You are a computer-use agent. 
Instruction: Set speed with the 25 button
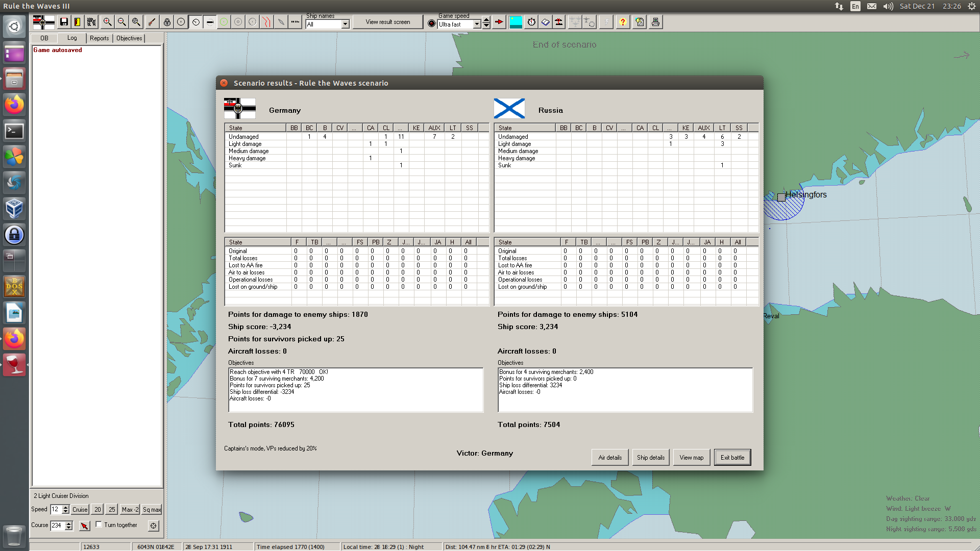(112, 510)
